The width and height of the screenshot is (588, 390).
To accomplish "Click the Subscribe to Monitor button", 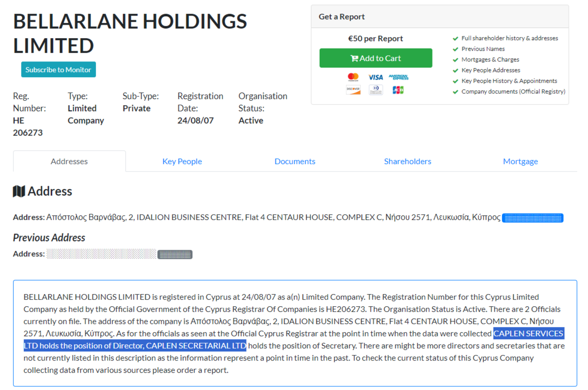I will [58, 70].
